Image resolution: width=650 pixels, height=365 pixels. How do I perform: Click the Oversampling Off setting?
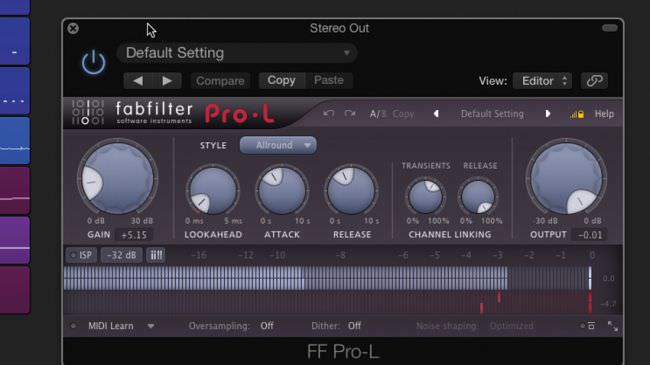tap(267, 326)
